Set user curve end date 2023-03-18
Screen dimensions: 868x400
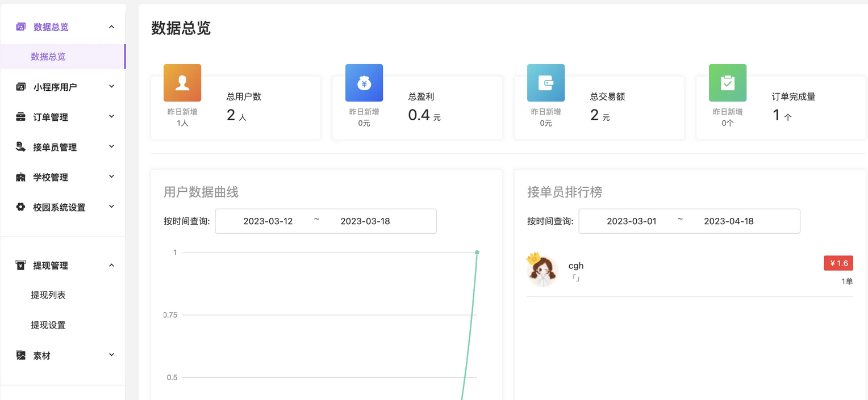coord(365,221)
